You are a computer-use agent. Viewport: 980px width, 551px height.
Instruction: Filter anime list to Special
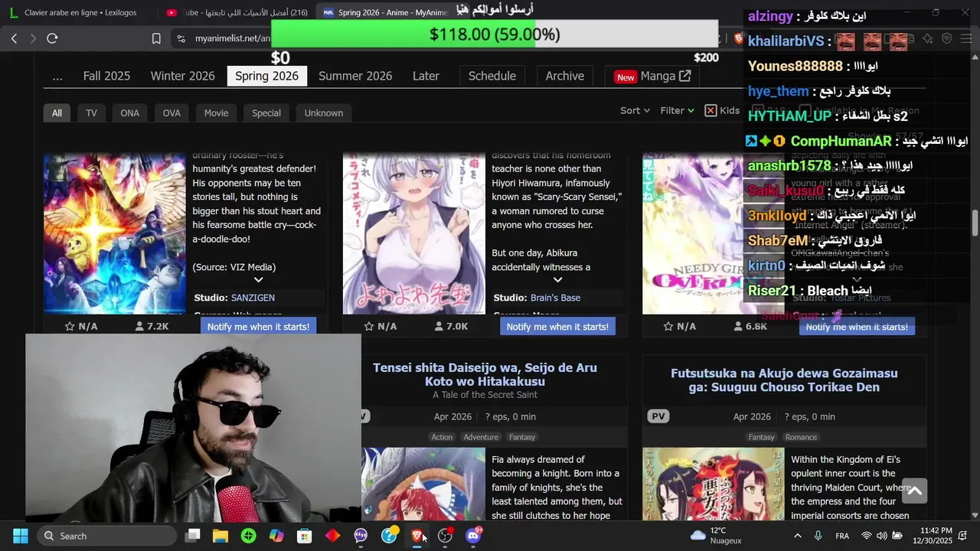[x=266, y=112]
